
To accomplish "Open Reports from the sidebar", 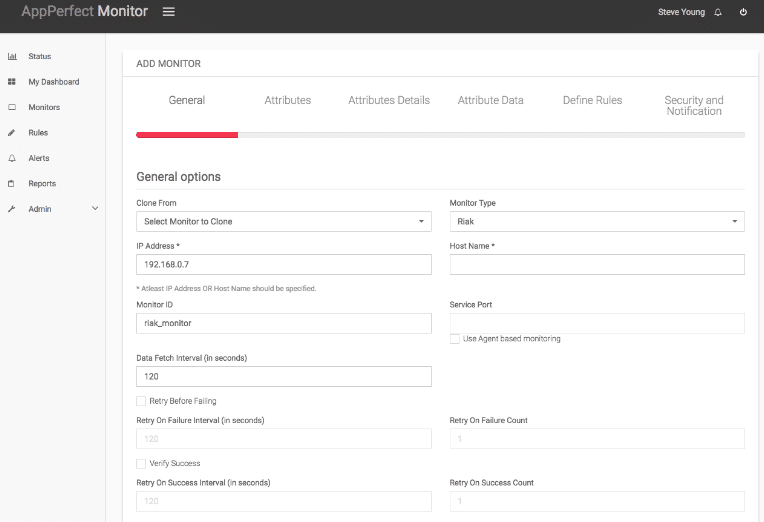I will (x=42, y=184).
